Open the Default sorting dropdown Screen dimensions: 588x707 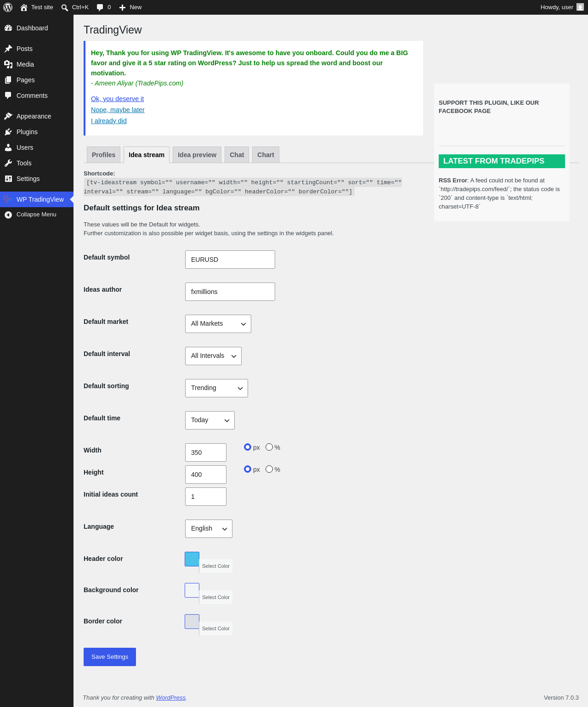tap(216, 388)
